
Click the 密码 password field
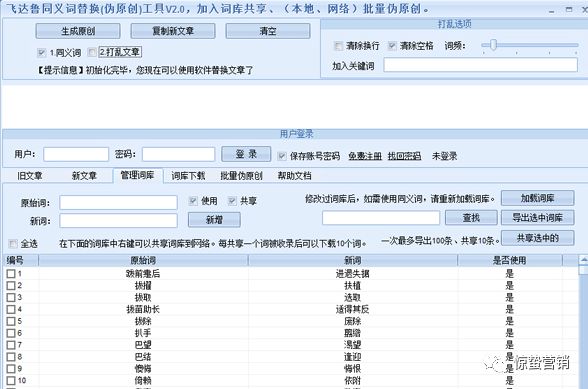tap(178, 154)
